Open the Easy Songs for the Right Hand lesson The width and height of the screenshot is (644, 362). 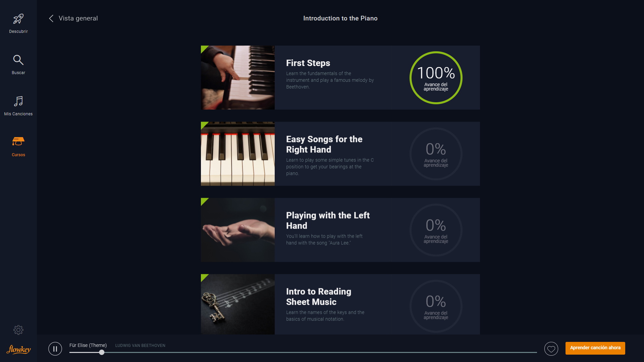click(x=324, y=144)
